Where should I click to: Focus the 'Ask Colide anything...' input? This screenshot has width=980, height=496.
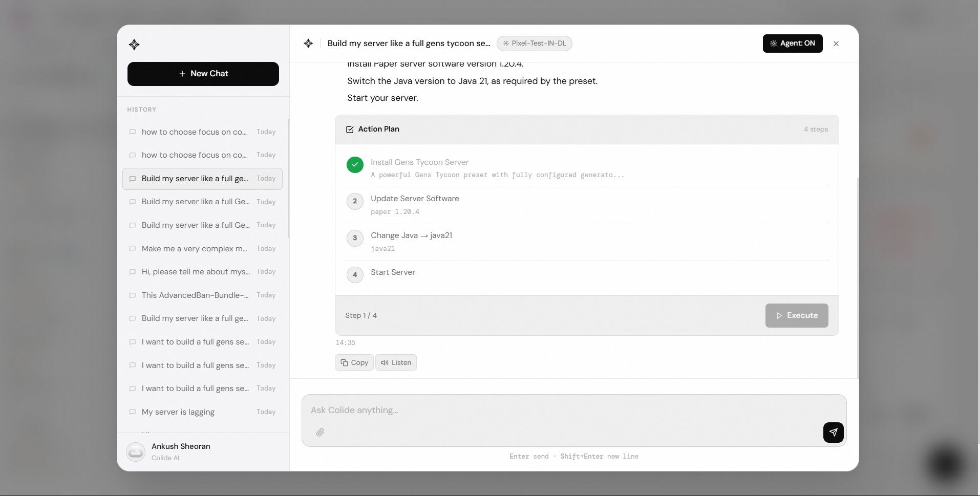coord(573,410)
